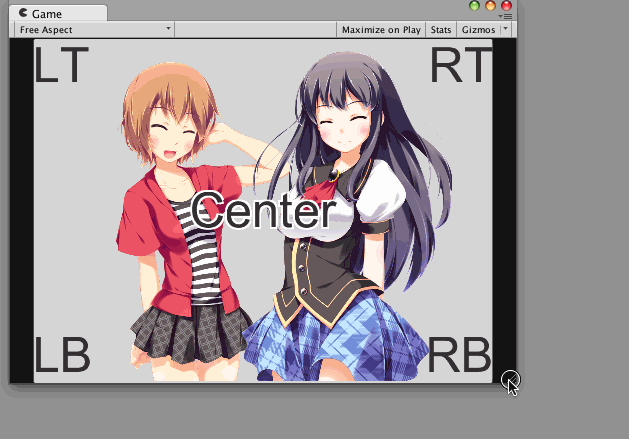Viewport: 629px width, 439px height.
Task: Click the red close window button
Action: (x=507, y=6)
